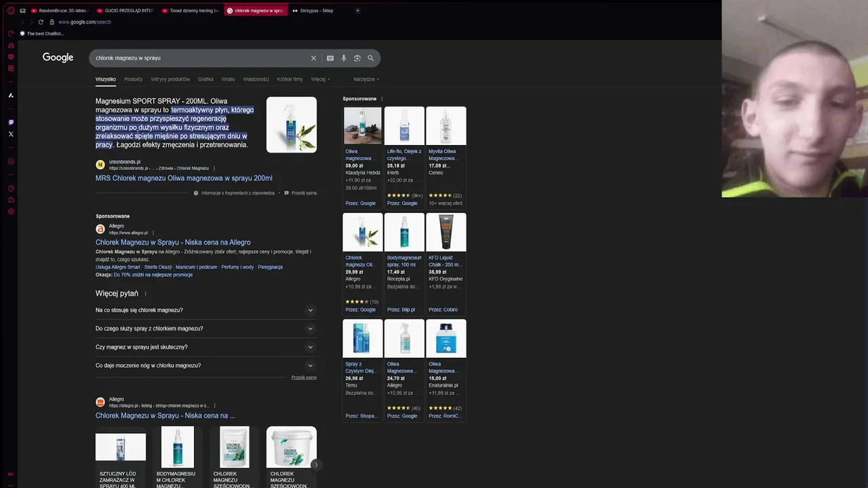Switch to the RandomBruce browser tab
868x488 pixels.
click(x=59, y=10)
